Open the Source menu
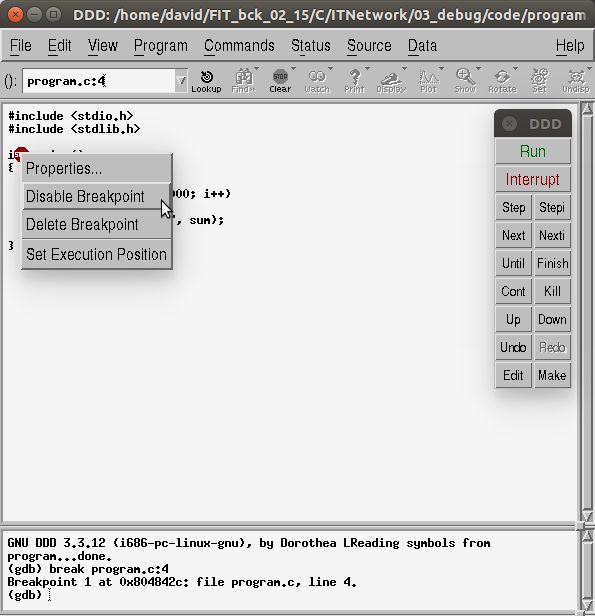Screen dimensions: 595x616 pyautogui.click(x=369, y=46)
